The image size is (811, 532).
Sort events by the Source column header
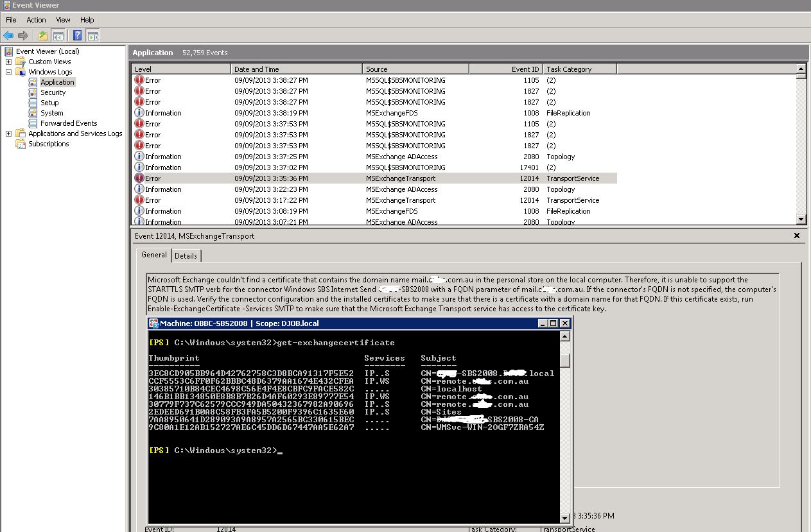[415, 69]
